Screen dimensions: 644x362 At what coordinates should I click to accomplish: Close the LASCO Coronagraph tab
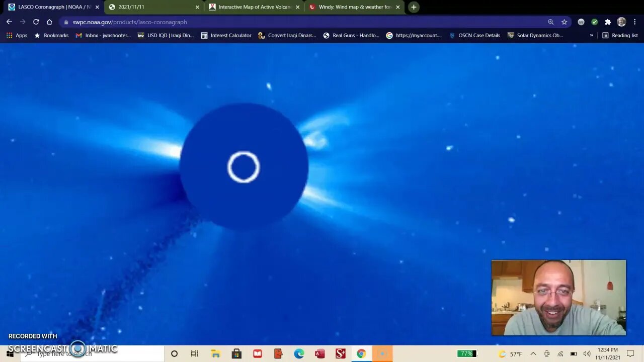click(x=97, y=7)
